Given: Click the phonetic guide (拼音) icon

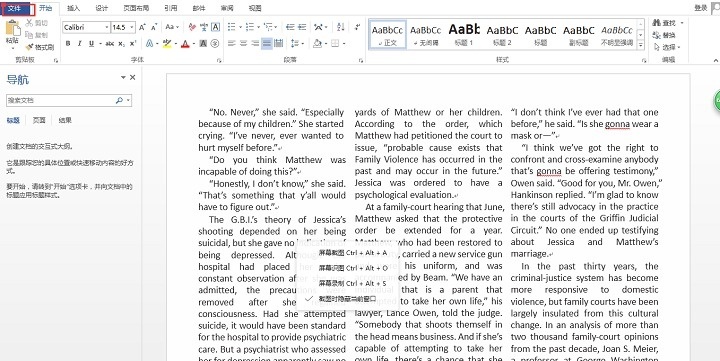Looking at the screenshot, I should click(x=204, y=27).
